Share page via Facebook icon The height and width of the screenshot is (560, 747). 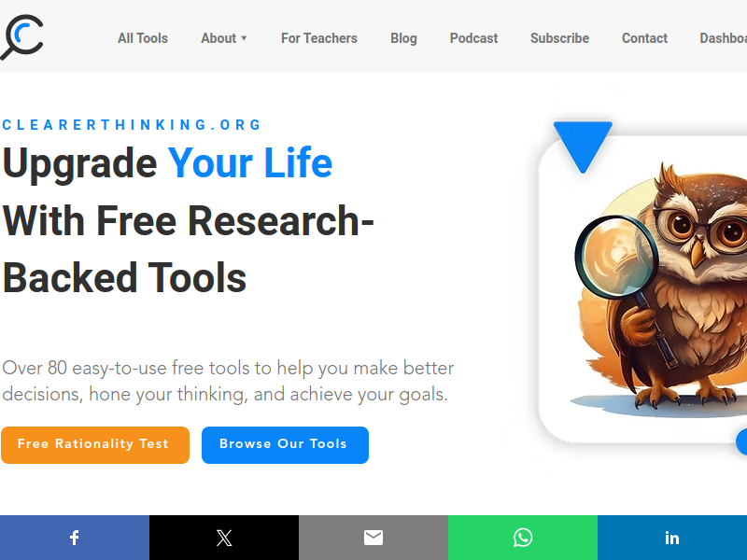pyautogui.click(x=75, y=538)
